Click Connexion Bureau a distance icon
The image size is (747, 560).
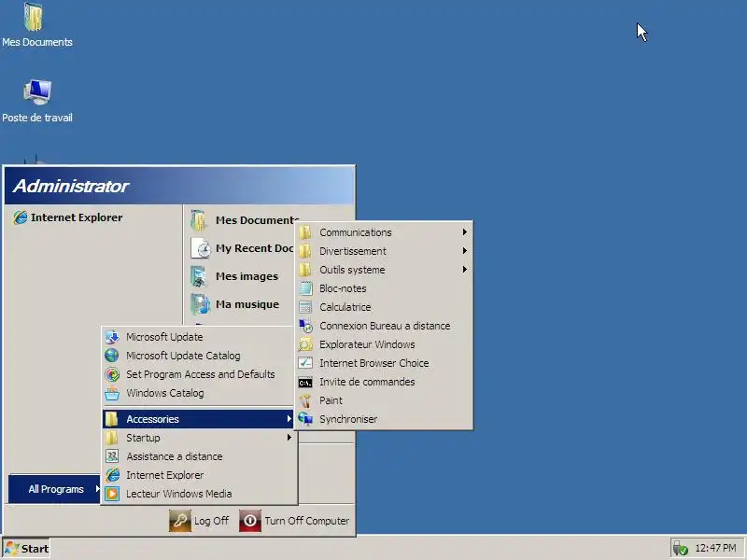pos(305,326)
